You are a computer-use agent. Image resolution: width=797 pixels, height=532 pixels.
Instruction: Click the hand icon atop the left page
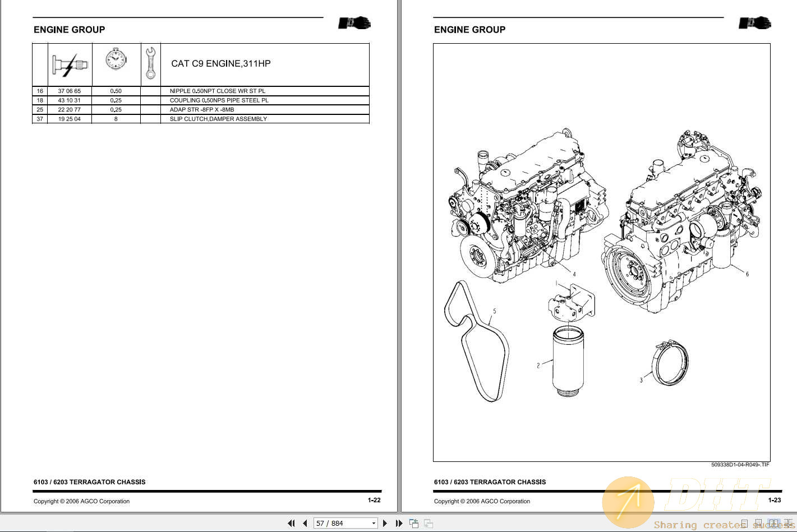(x=354, y=23)
